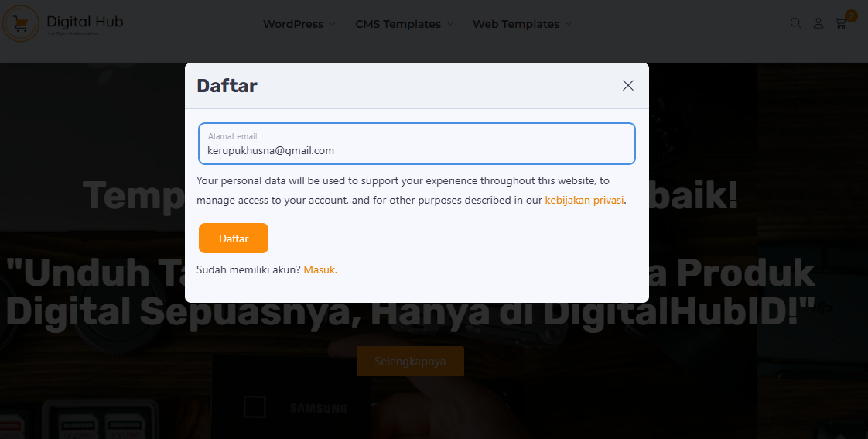This screenshot has height=439, width=868.
Task: Open the WordPress navigation menu item
Action: coord(293,25)
